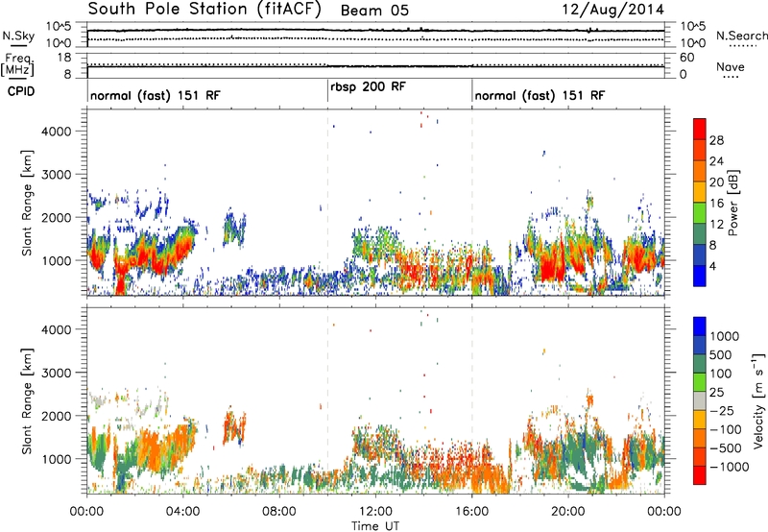
Task: Click the 'Time UT' axis title
Action: [375, 526]
